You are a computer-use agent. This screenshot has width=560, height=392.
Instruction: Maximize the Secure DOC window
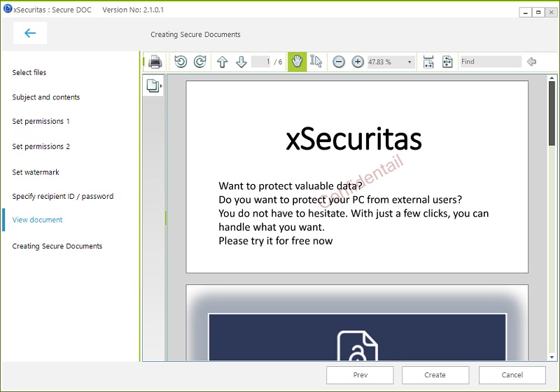[538, 13]
